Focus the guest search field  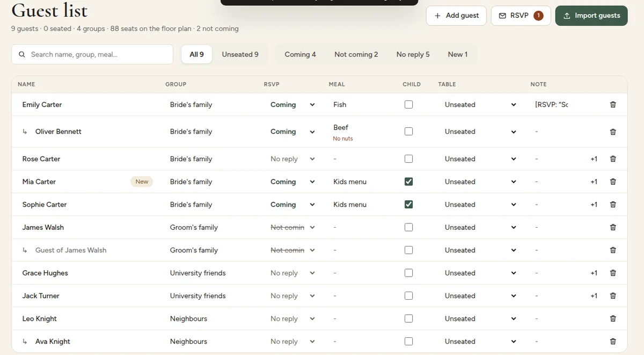[x=92, y=54]
